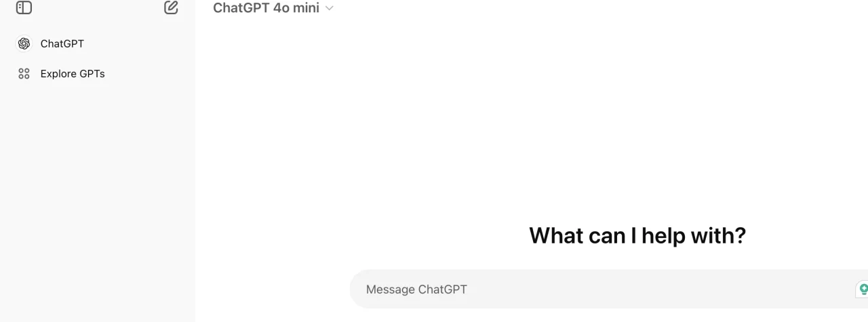
Task: Click the "What can I help with?" heading
Action: (x=637, y=235)
